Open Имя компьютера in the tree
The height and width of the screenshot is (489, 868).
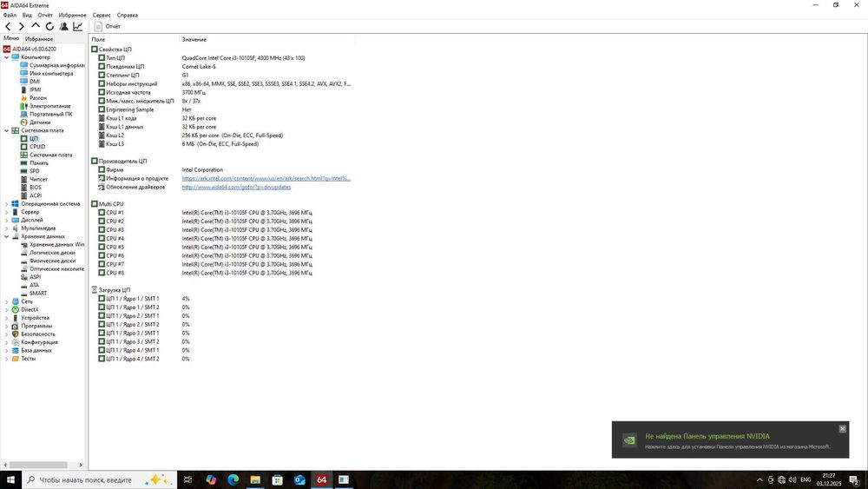point(47,73)
